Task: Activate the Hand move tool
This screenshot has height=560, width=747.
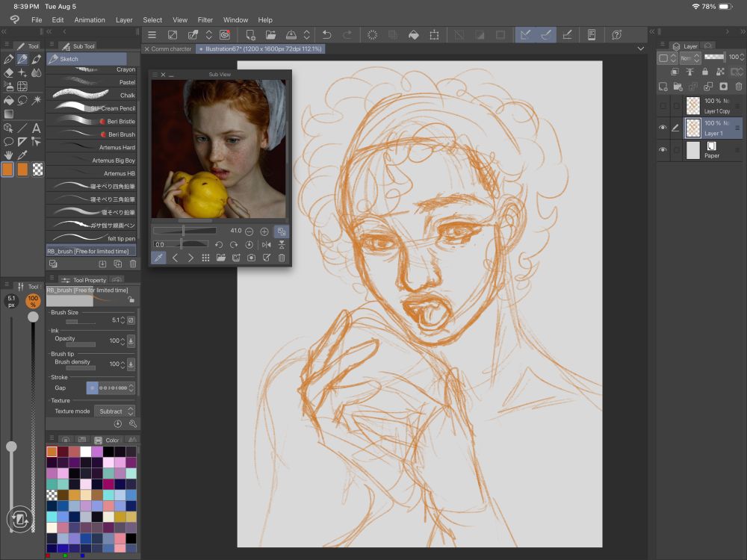Action: (x=8, y=155)
